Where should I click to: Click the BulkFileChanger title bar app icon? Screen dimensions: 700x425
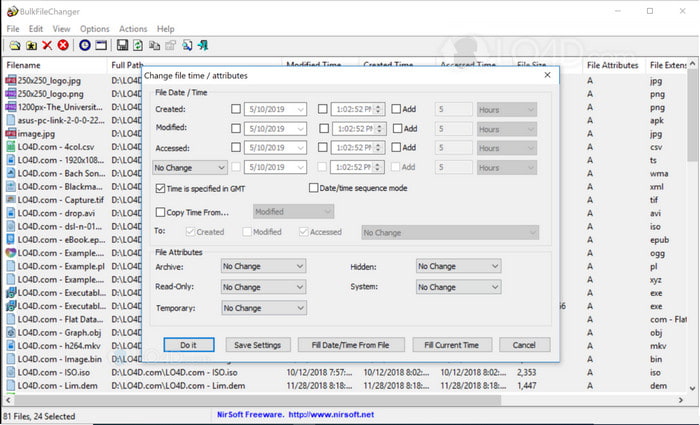[x=12, y=12]
